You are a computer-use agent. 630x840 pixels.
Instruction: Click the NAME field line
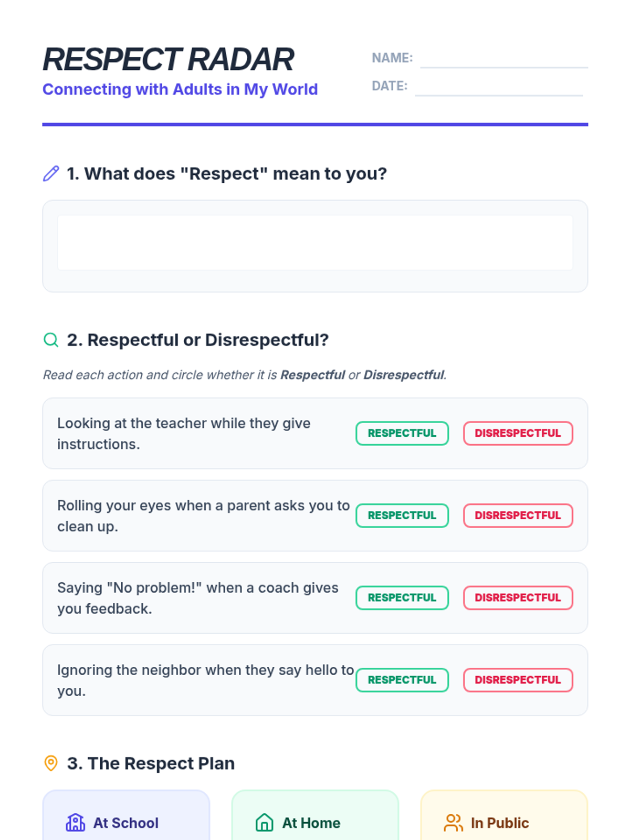click(503, 59)
